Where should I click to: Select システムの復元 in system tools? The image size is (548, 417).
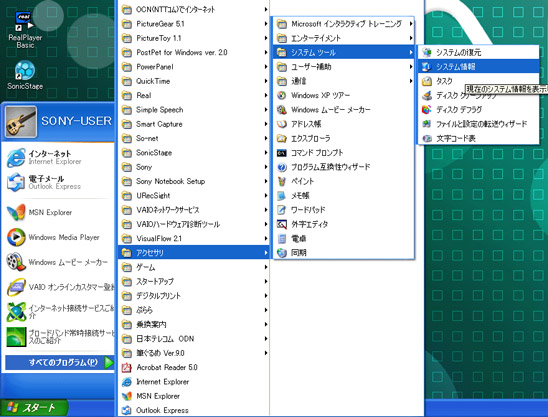[478, 52]
